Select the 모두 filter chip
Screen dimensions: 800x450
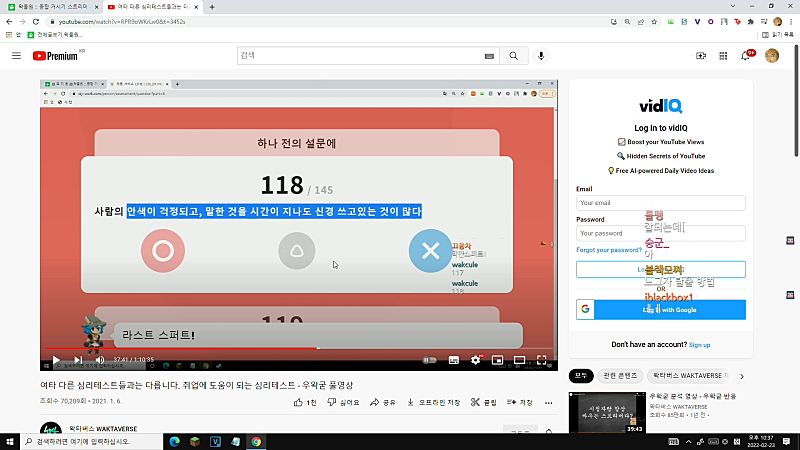click(x=581, y=376)
